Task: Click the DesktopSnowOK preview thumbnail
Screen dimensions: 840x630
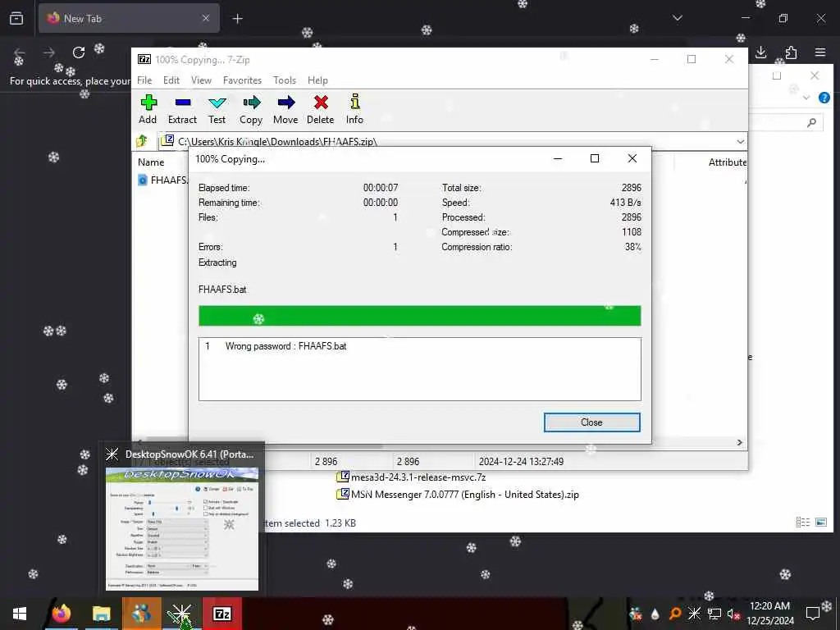Action: 182,529
